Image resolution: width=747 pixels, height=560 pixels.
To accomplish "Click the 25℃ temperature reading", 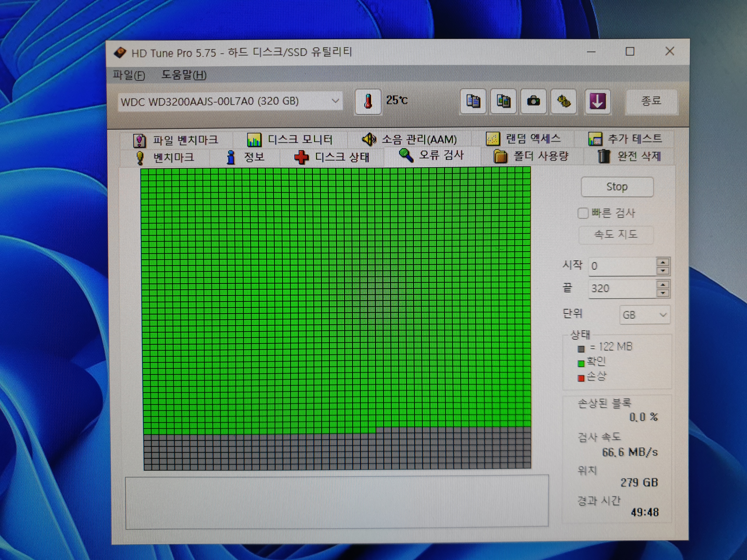I will point(397,100).
